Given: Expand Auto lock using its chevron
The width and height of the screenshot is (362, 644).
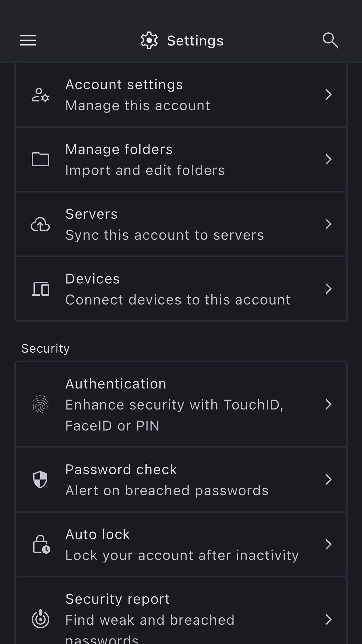Looking at the screenshot, I should pos(328,544).
